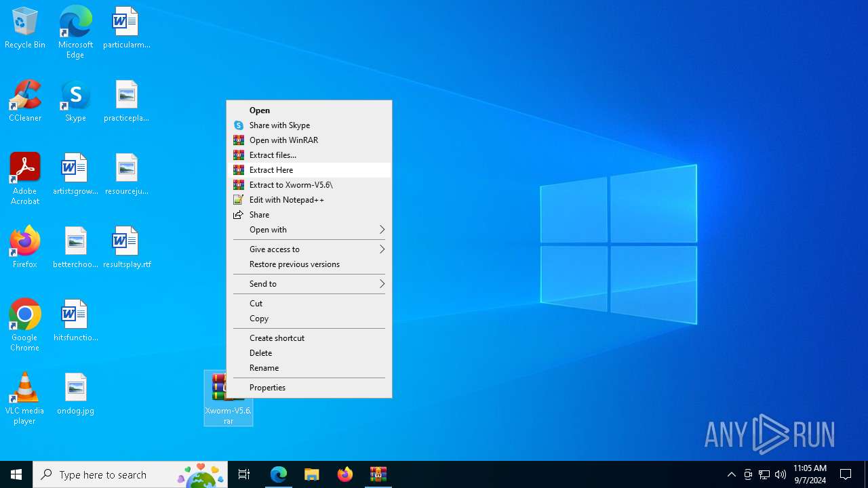Expand the Send to submenu

click(309, 284)
